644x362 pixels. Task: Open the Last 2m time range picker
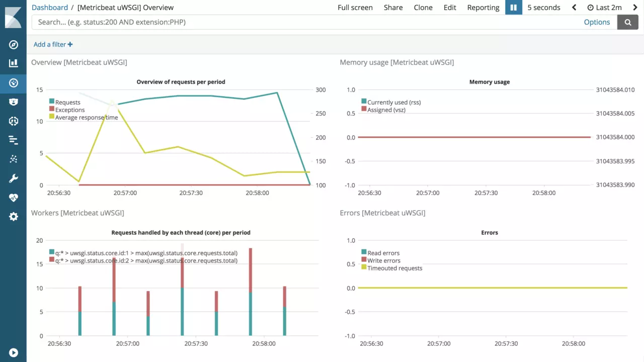click(604, 8)
